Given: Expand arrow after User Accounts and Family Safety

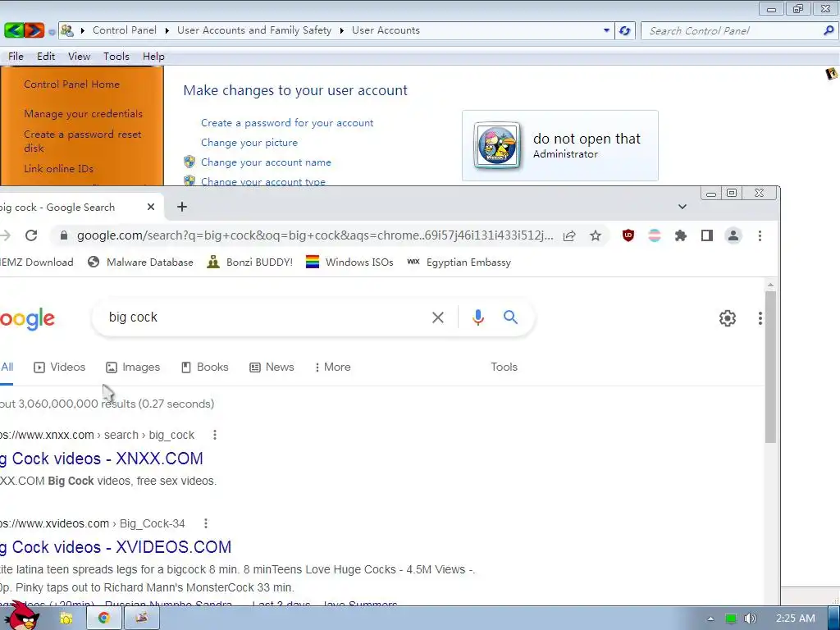Looking at the screenshot, I should [341, 30].
